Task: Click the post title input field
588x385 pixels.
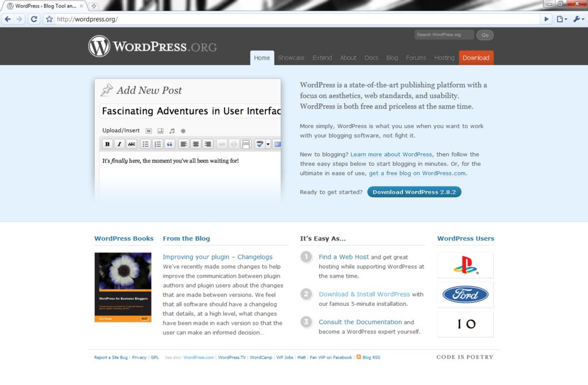Action: tap(190, 111)
